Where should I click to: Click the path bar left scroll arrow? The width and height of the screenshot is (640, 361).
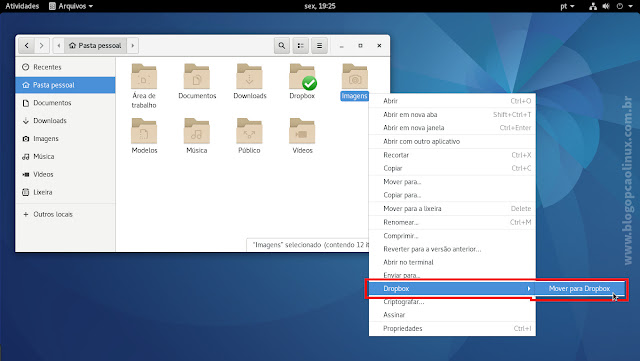click(59, 45)
